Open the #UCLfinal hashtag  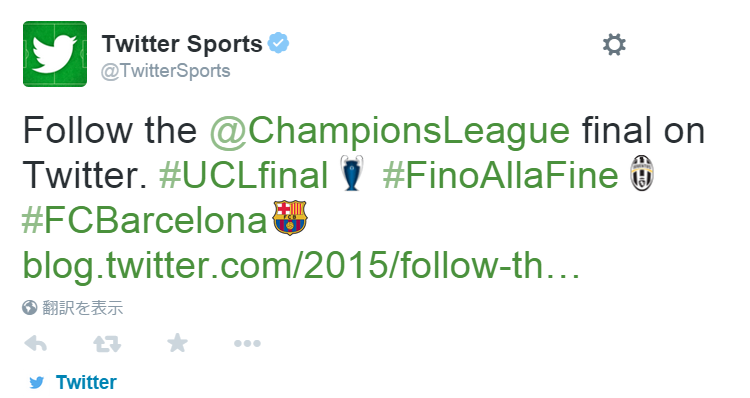(243, 175)
